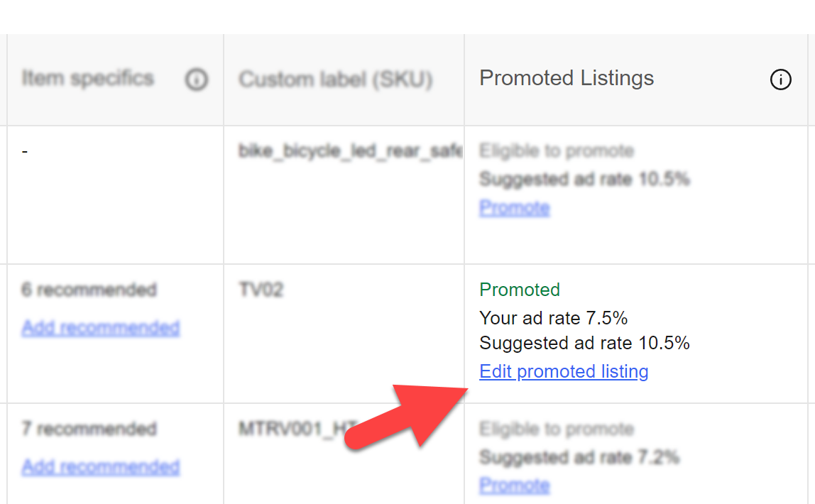Open the Promoted Listings info icon
Viewport: 815px width, 504px height.
click(x=780, y=80)
